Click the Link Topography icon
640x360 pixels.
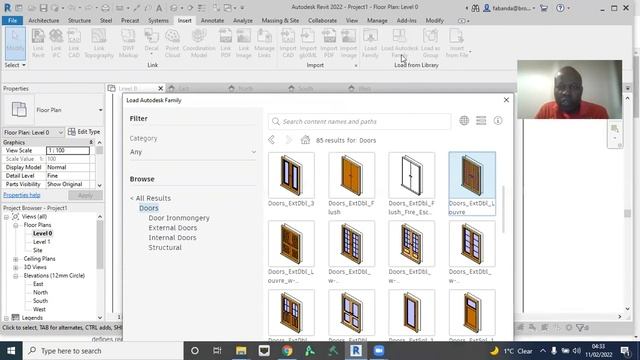click(99, 43)
